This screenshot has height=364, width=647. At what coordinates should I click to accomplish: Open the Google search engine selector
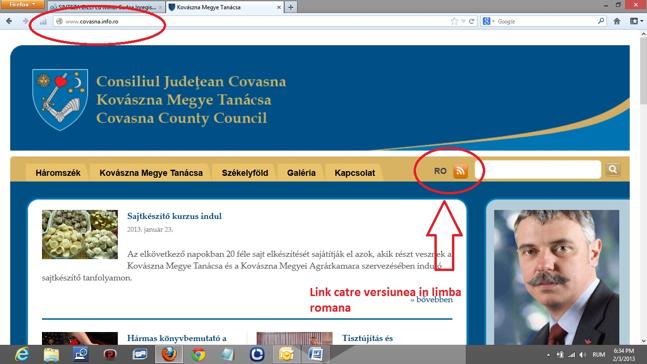pos(488,21)
